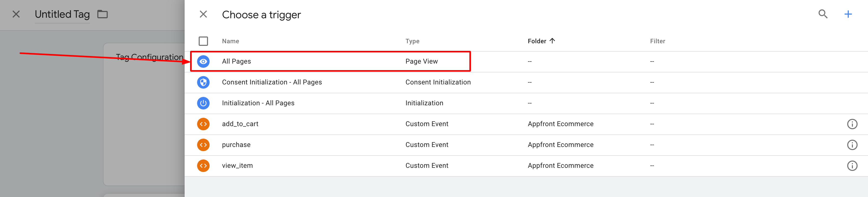Select the purchase trigger name

(236, 145)
